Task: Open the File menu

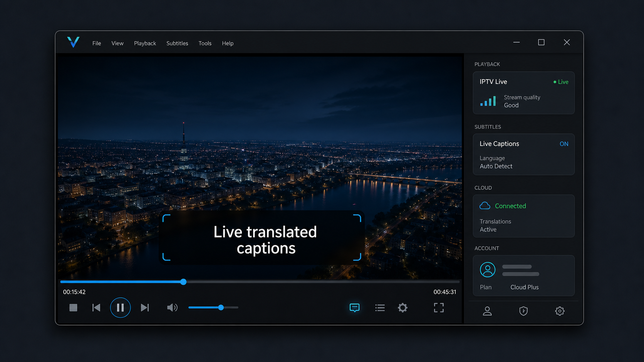Action: 97,43
